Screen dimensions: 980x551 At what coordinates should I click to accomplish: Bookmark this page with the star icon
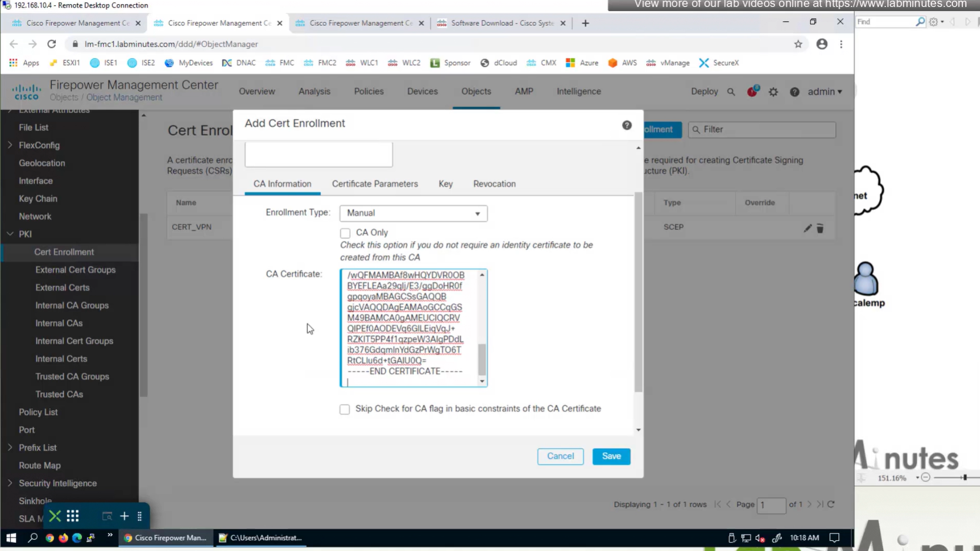[798, 44]
